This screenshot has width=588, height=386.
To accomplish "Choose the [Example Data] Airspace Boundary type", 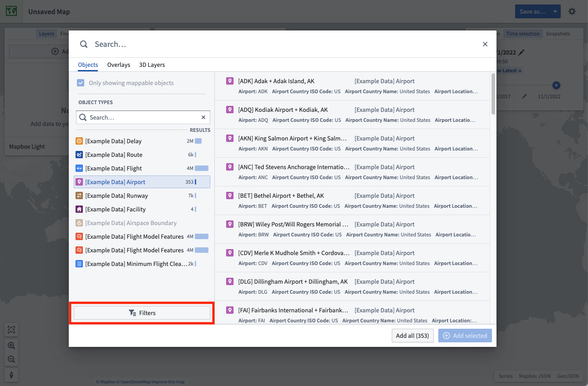I will (142, 223).
